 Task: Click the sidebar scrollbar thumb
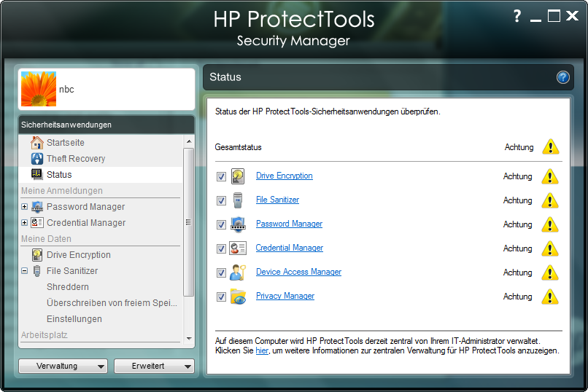coord(189,222)
